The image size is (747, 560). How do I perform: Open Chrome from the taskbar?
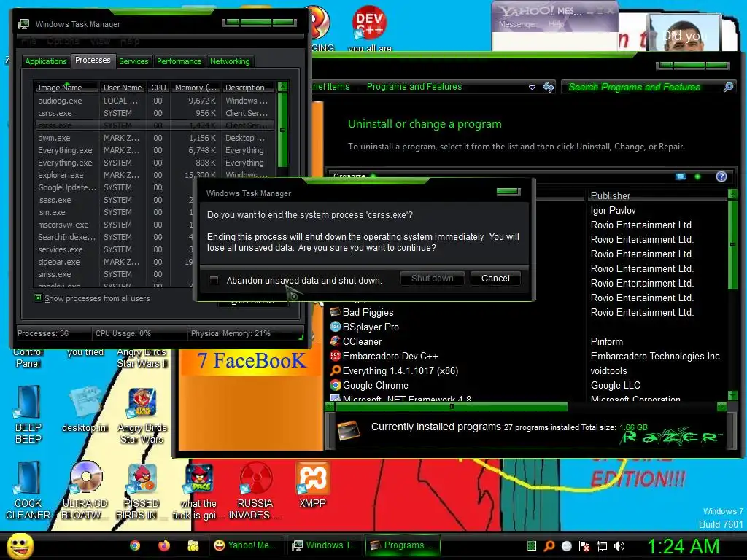click(x=135, y=545)
